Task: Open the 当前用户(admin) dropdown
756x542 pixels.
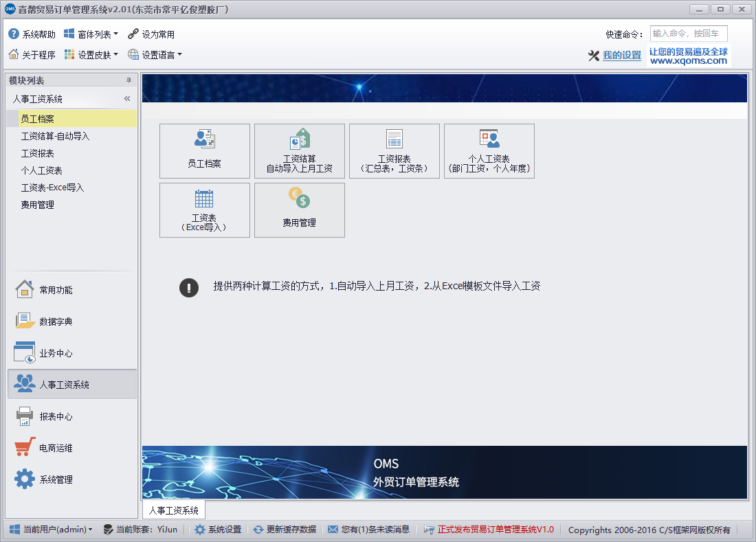Action: point(51,530)
